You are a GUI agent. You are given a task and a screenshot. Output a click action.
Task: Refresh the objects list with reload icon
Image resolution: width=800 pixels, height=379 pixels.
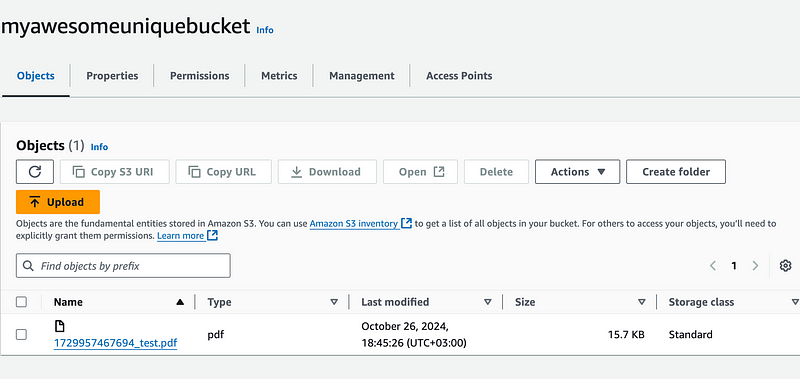tap(35, 172)
